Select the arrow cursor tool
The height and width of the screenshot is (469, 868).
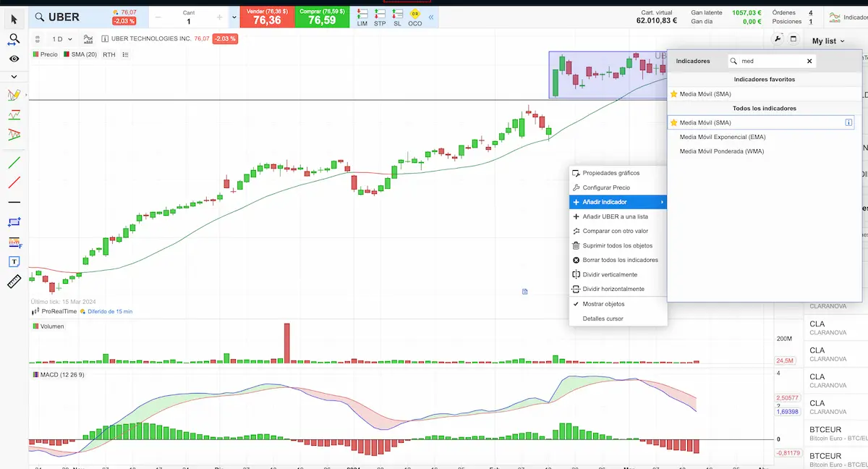coord(14,19)
